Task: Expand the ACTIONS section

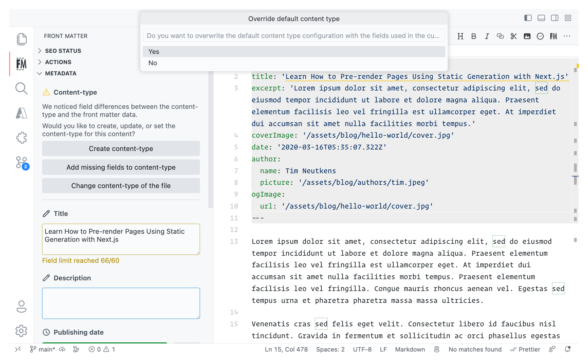Action: tap(58, 62)
